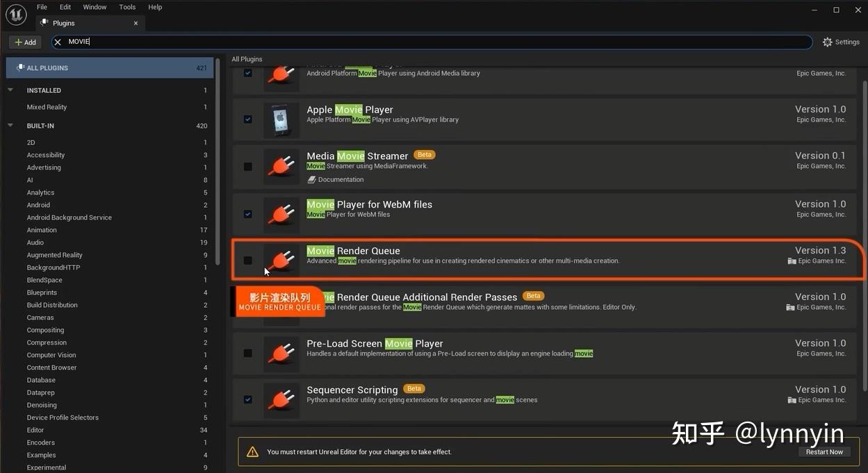Click the Unreal Engine logo icon
Viewport: 868px width, 473px height.
click(x=16, y=15)
